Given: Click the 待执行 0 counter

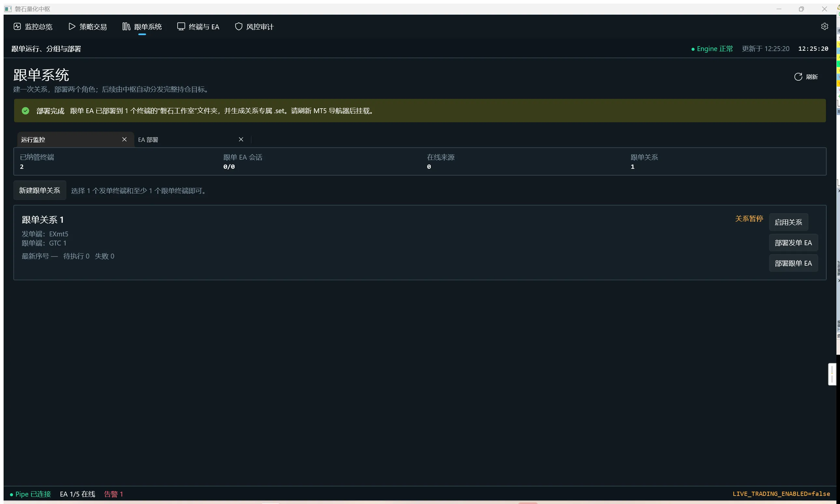Looking at the screenshot, I should point(76,256).
